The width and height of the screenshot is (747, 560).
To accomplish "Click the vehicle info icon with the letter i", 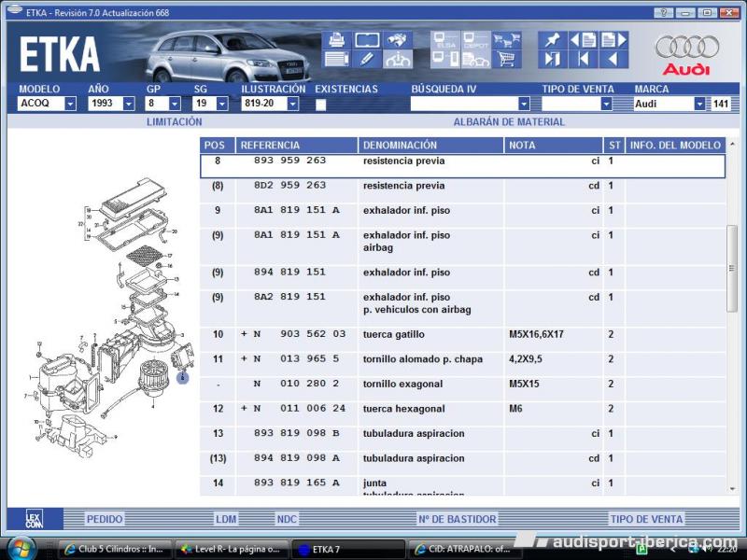I will click(x=398, y=59).
